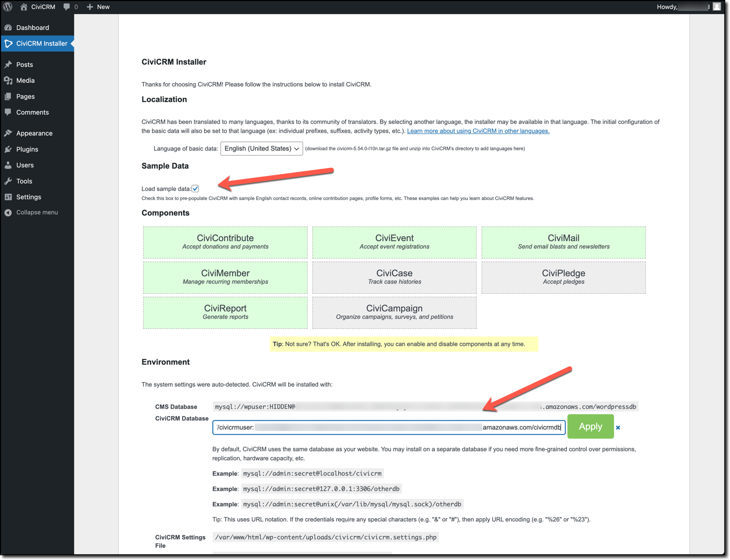Open the Tools menu item
Image resolution: width=730 pixels, height=560 pixels.
coord(24,181)
